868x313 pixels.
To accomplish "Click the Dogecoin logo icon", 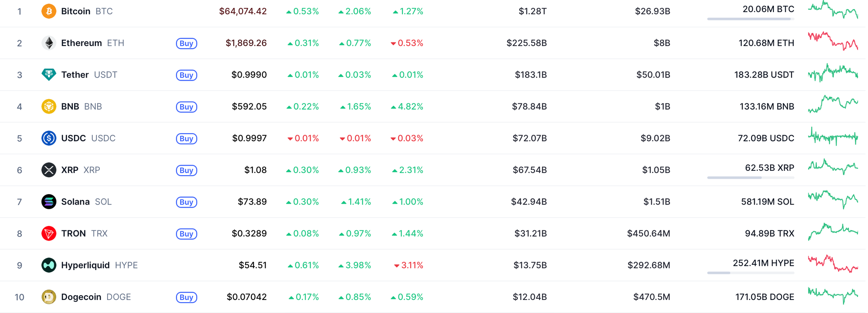I will pyautogui.click(x=49, y=297).
